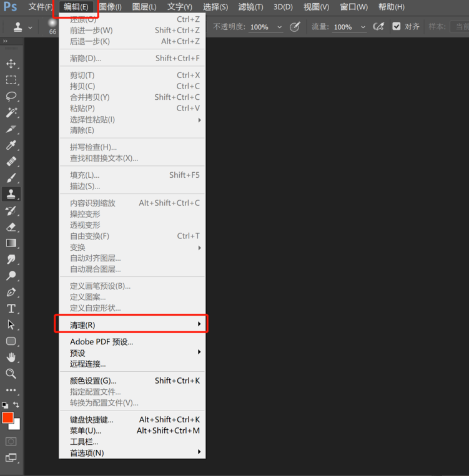This screenshot has width=469, height=476.
Task: Select the Lasso tool
Action: pyautogui.click(x=11, y=96)
